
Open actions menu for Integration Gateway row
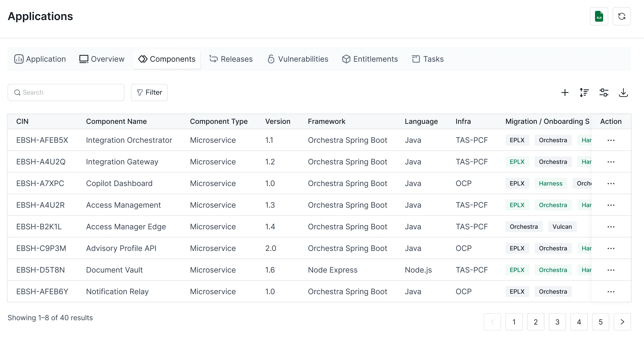pos(611,162)
